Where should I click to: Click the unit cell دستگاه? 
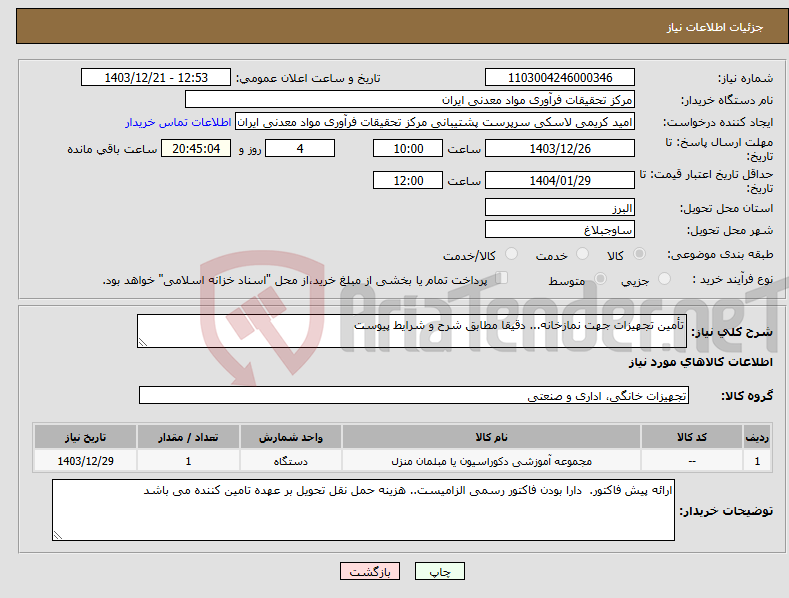tap(290, 461)
